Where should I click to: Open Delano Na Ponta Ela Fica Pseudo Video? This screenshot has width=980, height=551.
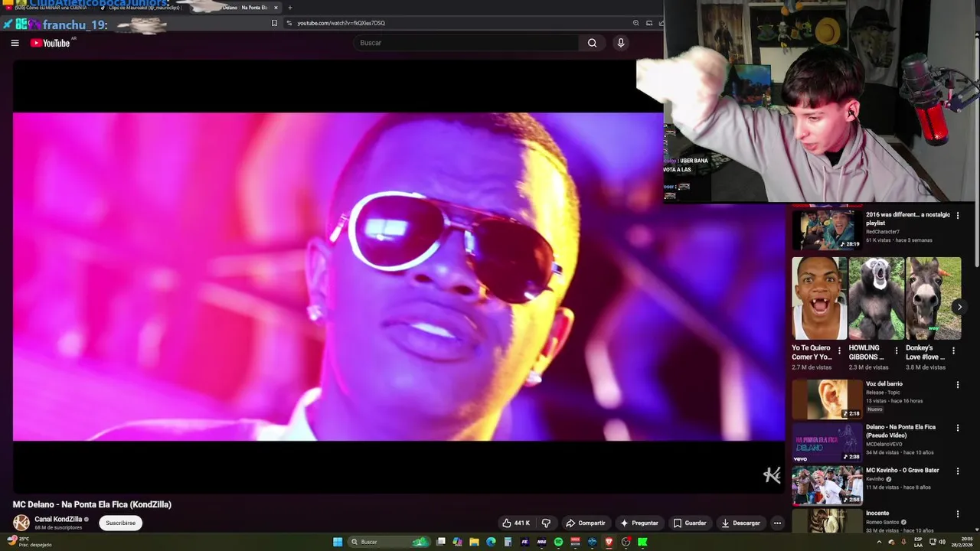827,442
